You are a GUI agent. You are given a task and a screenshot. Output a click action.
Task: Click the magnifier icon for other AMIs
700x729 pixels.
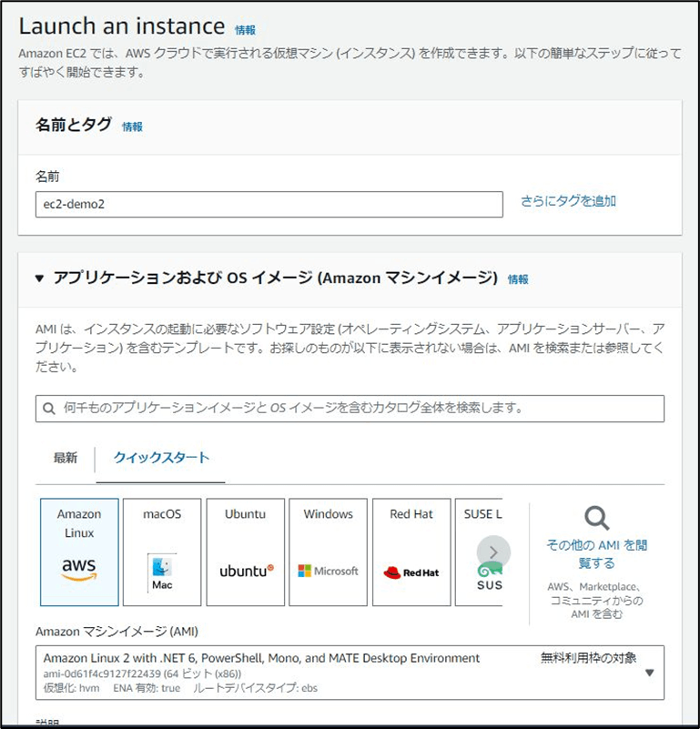[597, 518]
